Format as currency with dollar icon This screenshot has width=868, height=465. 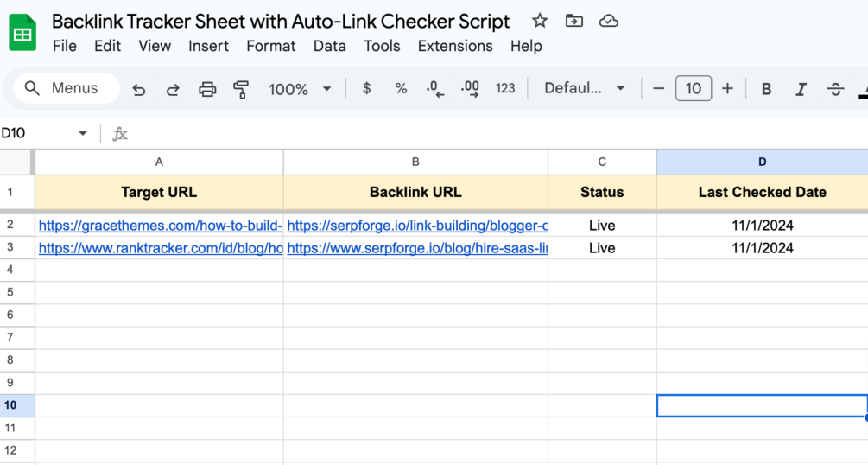coord(367,88)
